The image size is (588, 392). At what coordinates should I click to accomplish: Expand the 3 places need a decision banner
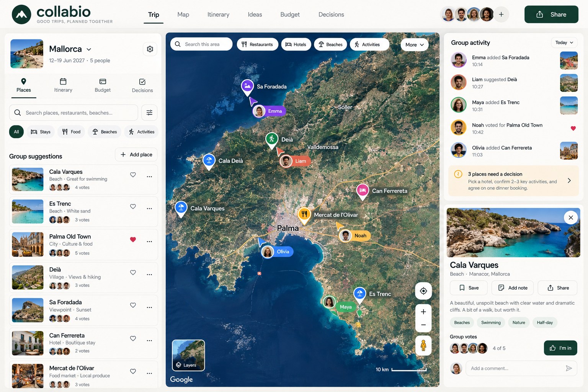click(x=513, y=181)
